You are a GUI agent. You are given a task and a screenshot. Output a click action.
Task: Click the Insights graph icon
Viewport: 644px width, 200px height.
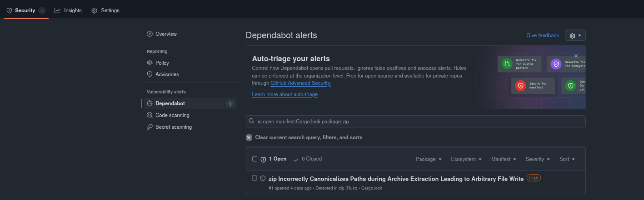click(x=58, y=10)
